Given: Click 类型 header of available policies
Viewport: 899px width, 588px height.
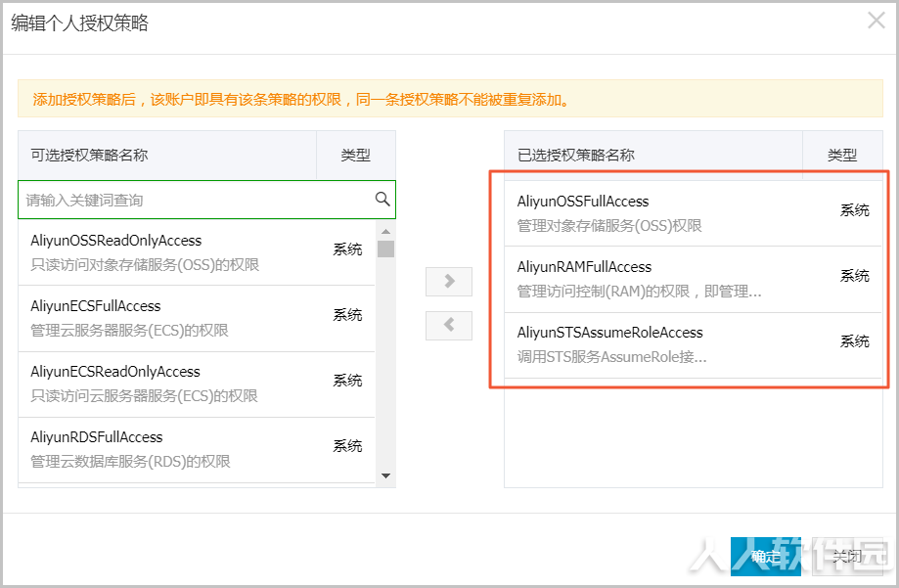Looking at the screenshot, I should [355, 155].
